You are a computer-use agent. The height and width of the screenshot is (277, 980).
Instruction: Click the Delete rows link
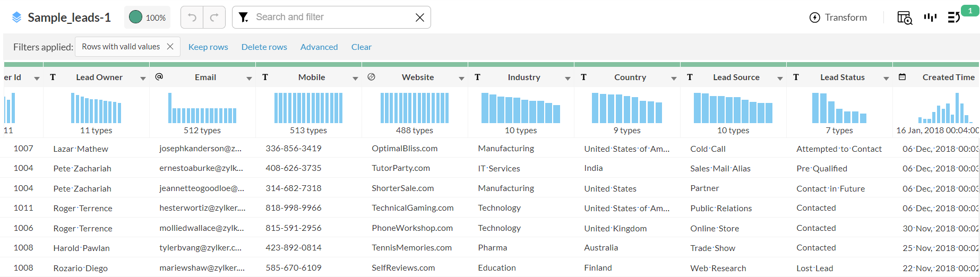[264, 47]
